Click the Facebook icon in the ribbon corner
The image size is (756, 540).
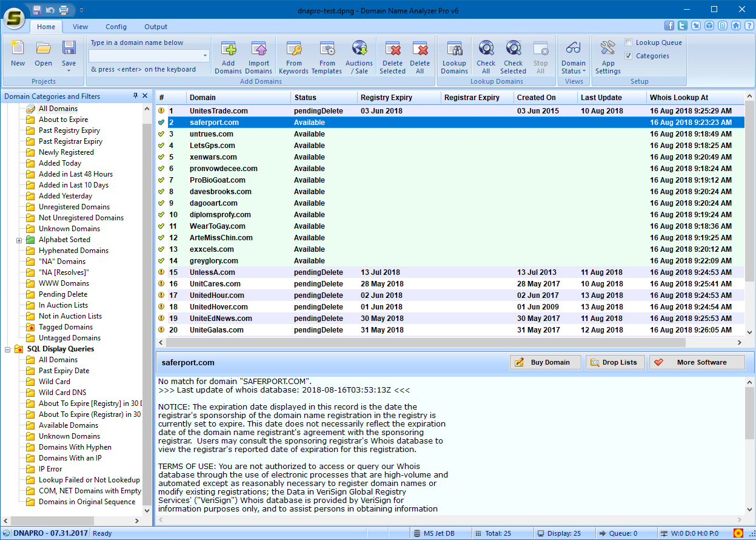click(669, 25)
